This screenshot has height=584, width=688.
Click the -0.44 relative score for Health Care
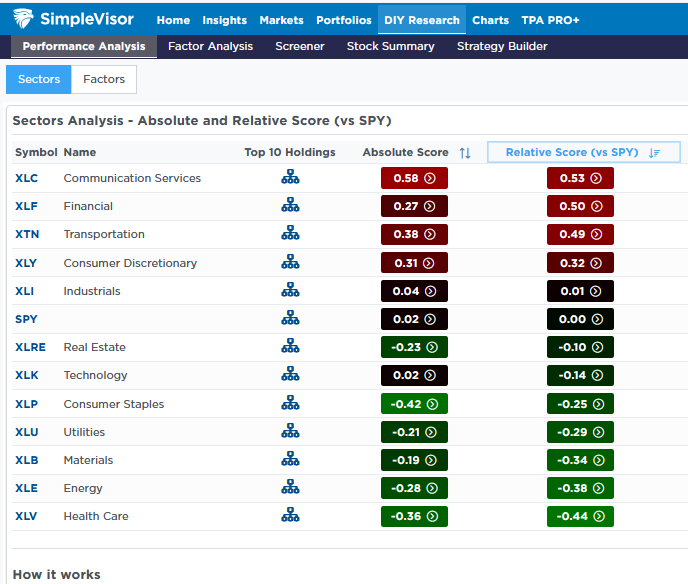580,516
